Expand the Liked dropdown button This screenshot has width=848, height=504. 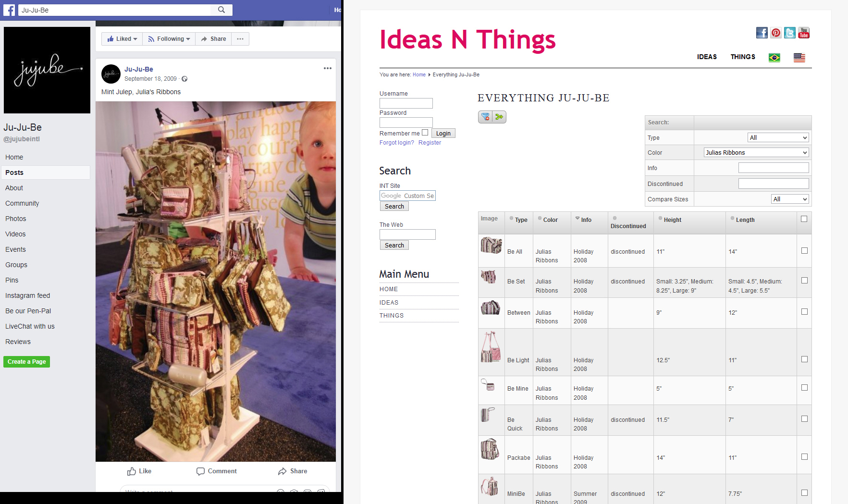[122, 39]
